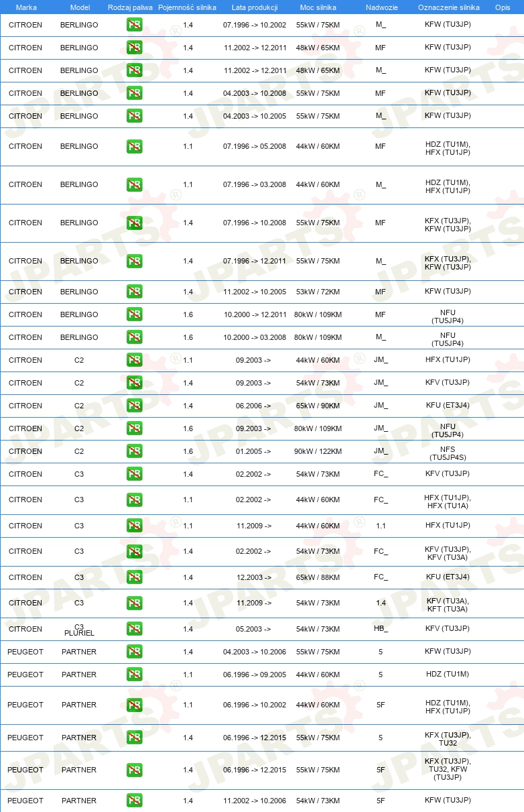This screenshot has height=812, width=524.
Task: Select the date cell "06.1996 -> 09.2005"
Action: pyautogui.click(x=255, y=675)
